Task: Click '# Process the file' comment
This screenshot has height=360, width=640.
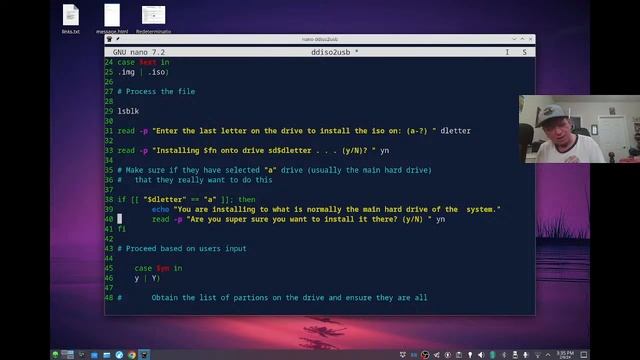Action: tap(156, 91)
